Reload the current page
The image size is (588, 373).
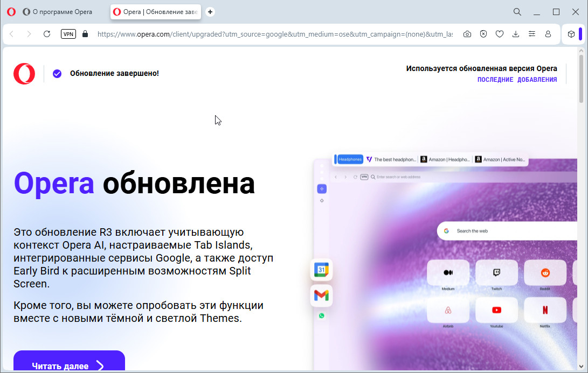coord(47,34)
